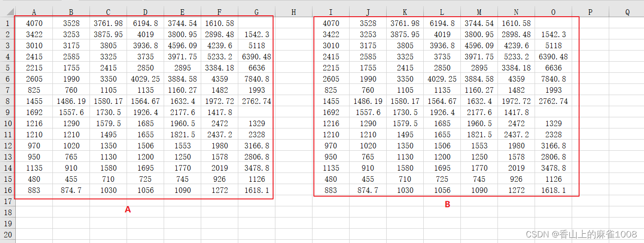Image resolution: width=644 pixels, height=243 pixels.
Task: Select empty column H header
Action: pos(294,12)
